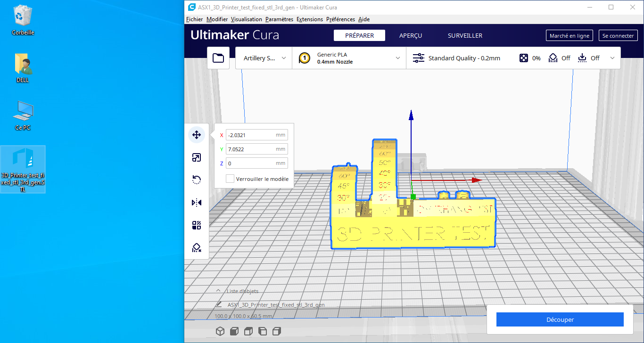Switch to PRÉPARER stage

[359, 35]
